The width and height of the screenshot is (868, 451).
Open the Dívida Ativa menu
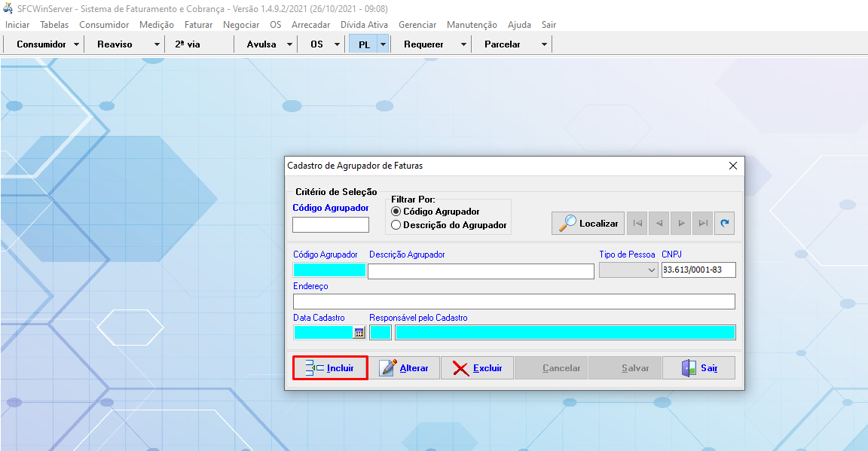tap(364, 25)
